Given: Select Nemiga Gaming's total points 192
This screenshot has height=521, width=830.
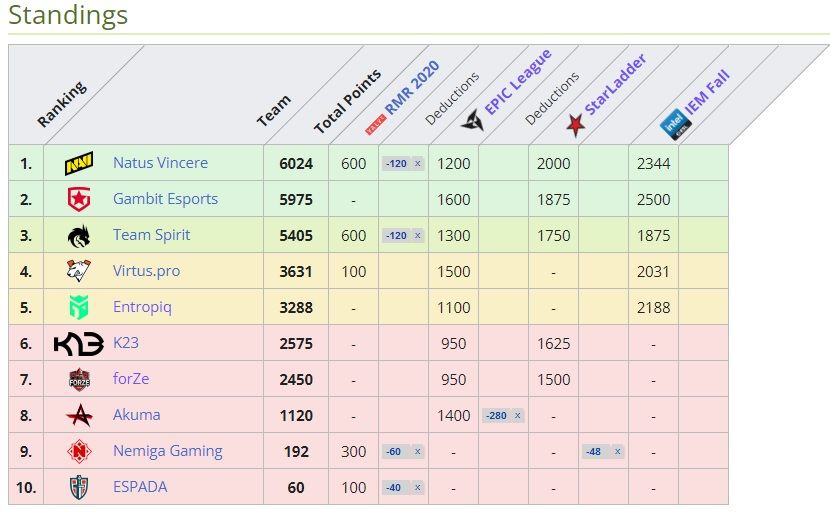Looking at the screenshot, I should click(x=296, y=452).
